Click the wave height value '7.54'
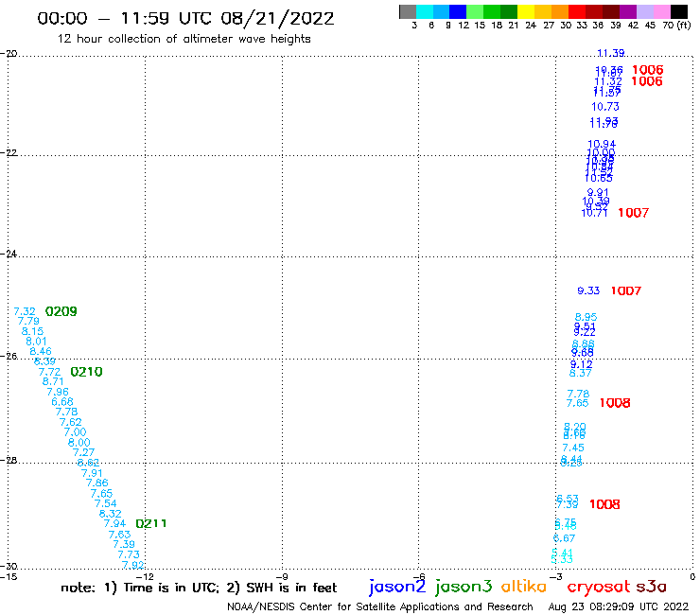 (105, 503)
